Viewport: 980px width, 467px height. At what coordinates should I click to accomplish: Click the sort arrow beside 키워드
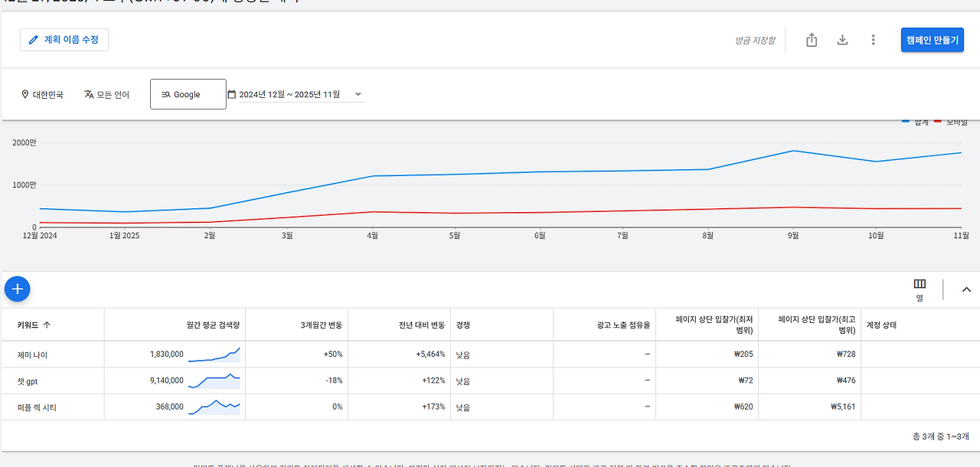coord(47,325)
